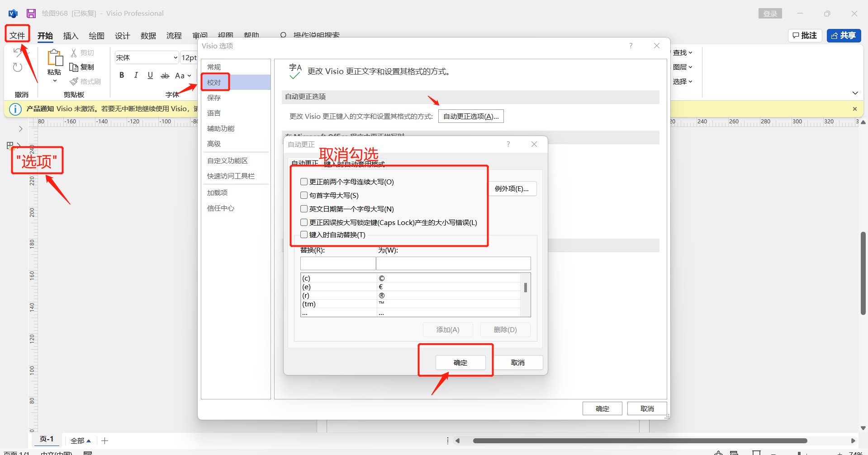
Task: Select 加载项 in options sidebar
Action: tap(236, 192)
